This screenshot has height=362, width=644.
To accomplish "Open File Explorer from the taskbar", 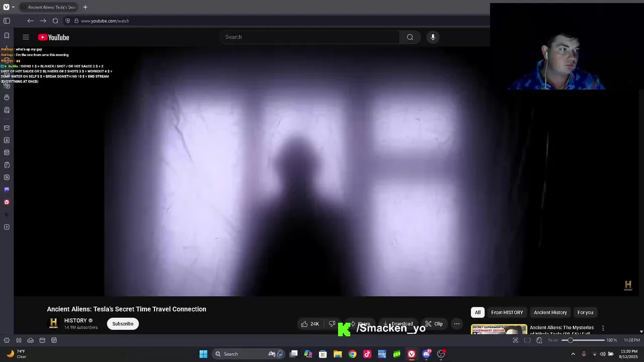I will click(x=338, y=354).
